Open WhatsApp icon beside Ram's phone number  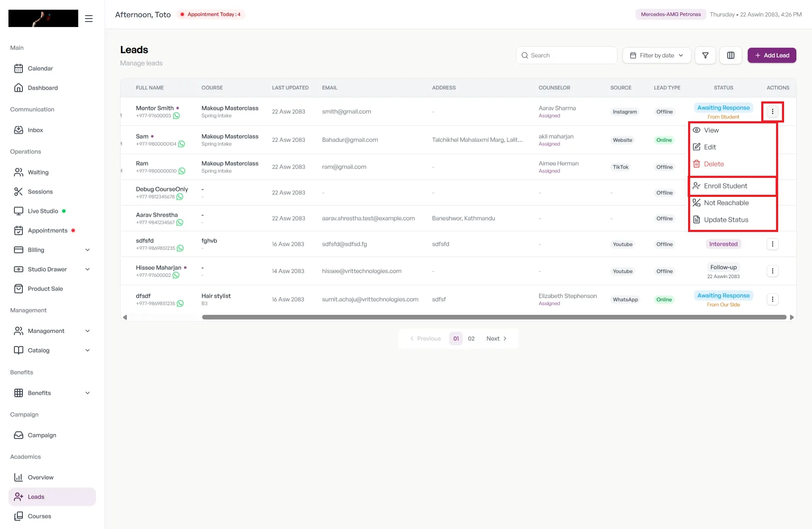pyautogui.click(x=182, y=171)
